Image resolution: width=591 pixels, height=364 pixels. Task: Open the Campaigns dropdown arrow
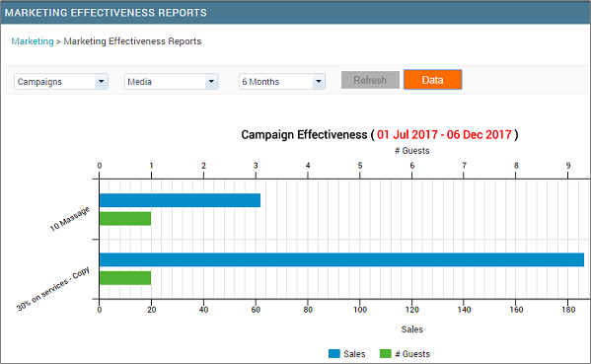click(x=101, y=82)
